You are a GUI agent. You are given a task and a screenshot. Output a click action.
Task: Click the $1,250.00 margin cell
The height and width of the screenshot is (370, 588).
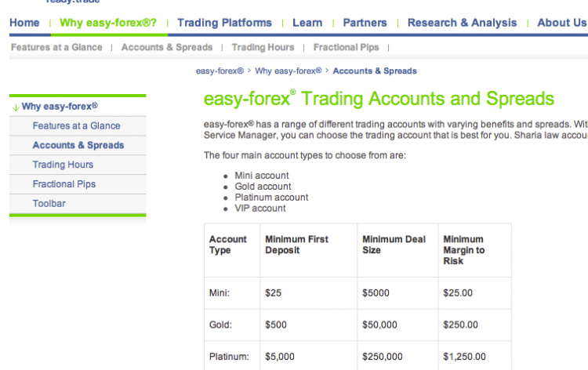point(464,357)
